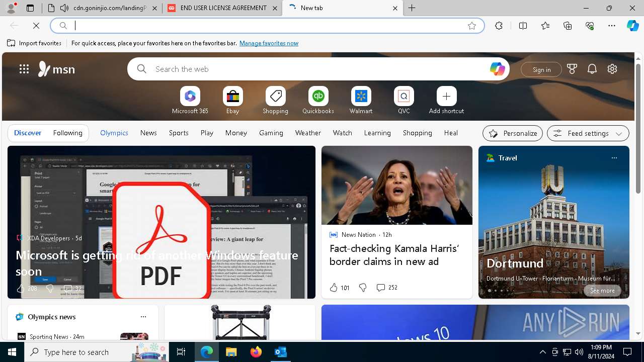The width and height of the screenshot is (644, 362).
Task: Open the Ebay shortcut
Action: pos(233,101)
